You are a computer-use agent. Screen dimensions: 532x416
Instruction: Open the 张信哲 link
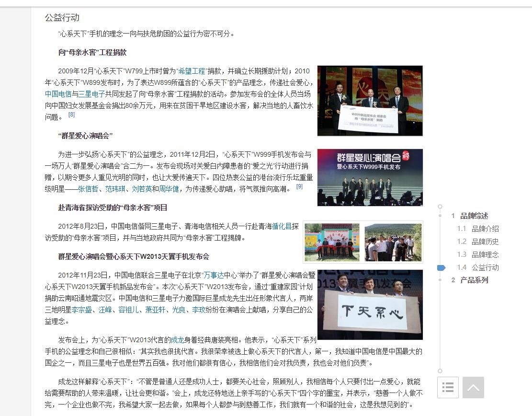coord(88,189)
